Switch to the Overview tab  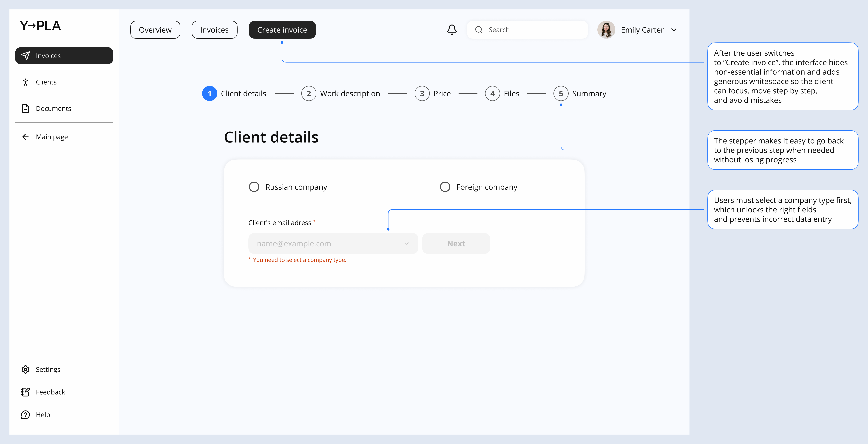tap(155, 30)
